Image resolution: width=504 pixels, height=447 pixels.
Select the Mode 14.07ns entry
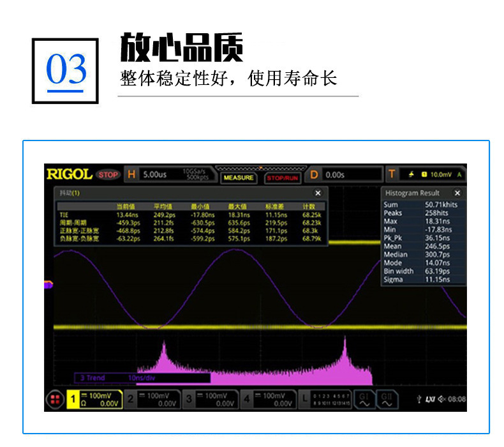click(x=424, y=263)
